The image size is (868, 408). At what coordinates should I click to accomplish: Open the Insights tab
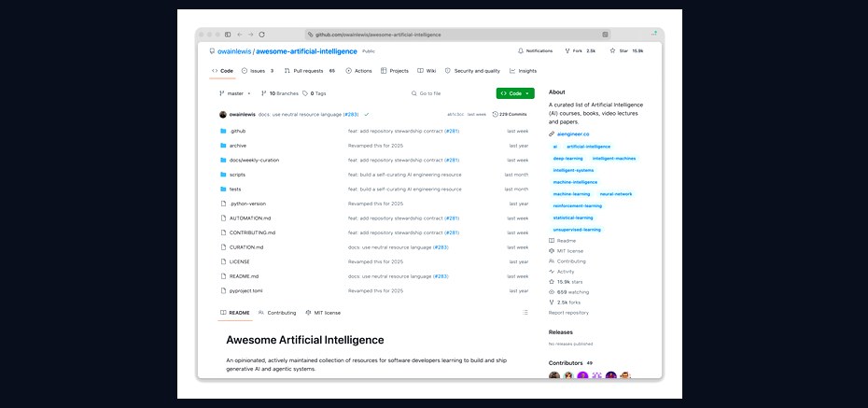click(x=523, y=71)
